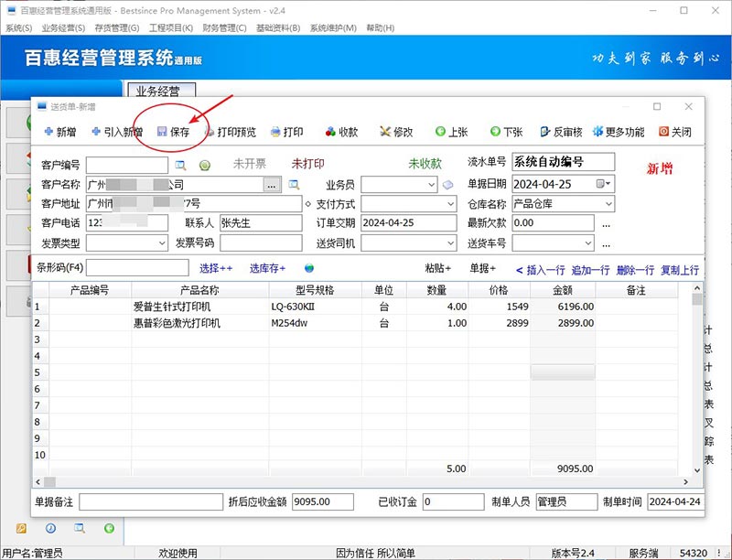Open the 单据日期 calendar dropdown

[604, 184]
